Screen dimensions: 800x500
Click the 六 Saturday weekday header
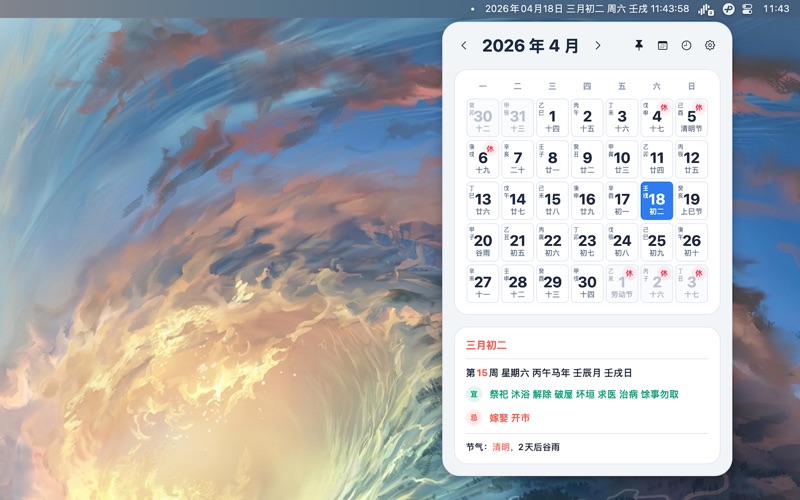point(657,86)
